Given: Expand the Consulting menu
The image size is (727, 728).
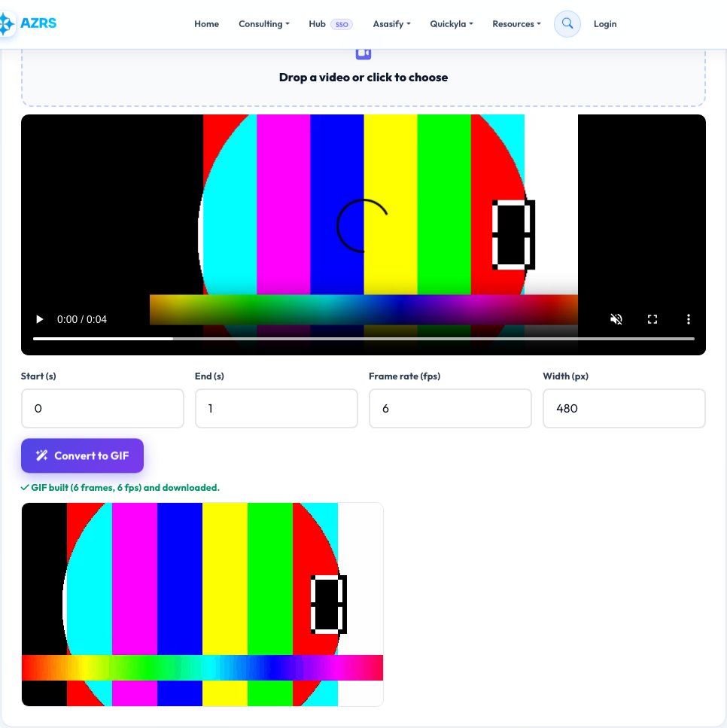Looking at the screenshot, I should pos(263,23).
